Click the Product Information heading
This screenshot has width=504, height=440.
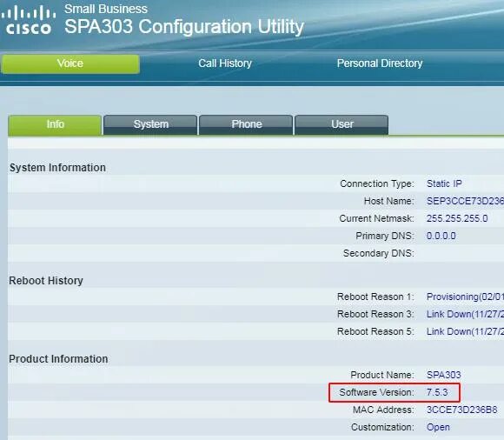click(x=58, y=358)
